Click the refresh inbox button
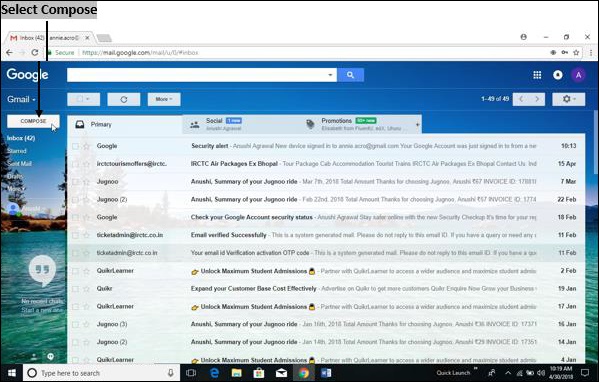599x382 pixels. pyautogui.click(x=124, y=99)
